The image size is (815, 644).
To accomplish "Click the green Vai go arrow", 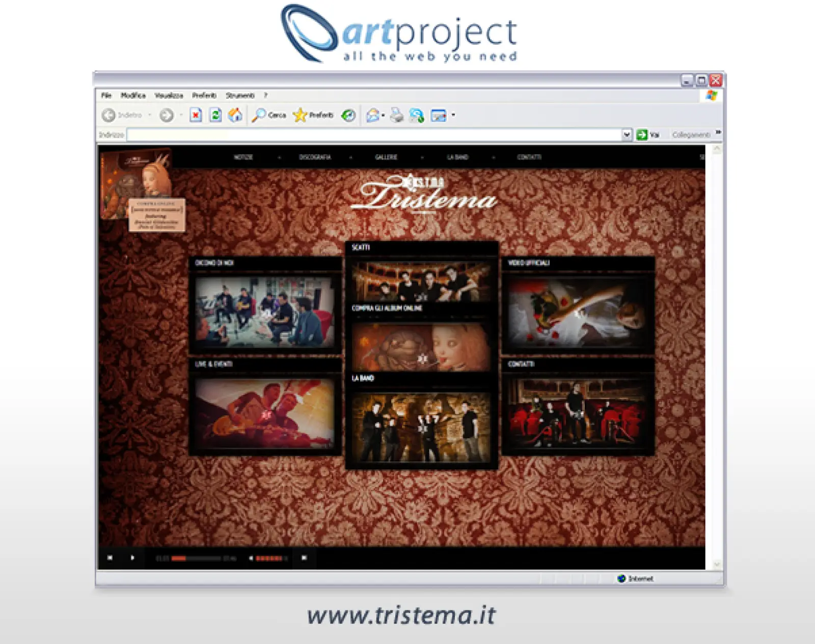I will 642,134.
